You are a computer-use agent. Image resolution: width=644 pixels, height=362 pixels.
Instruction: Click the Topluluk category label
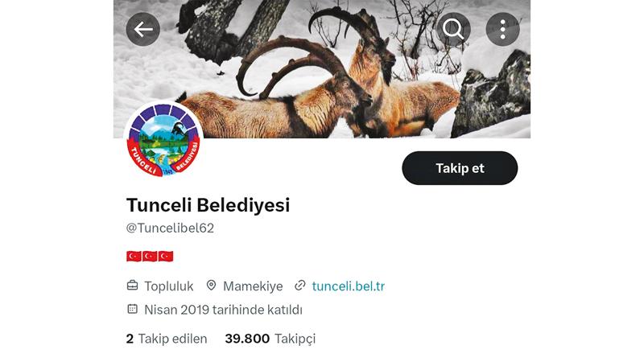click(169, 286)
